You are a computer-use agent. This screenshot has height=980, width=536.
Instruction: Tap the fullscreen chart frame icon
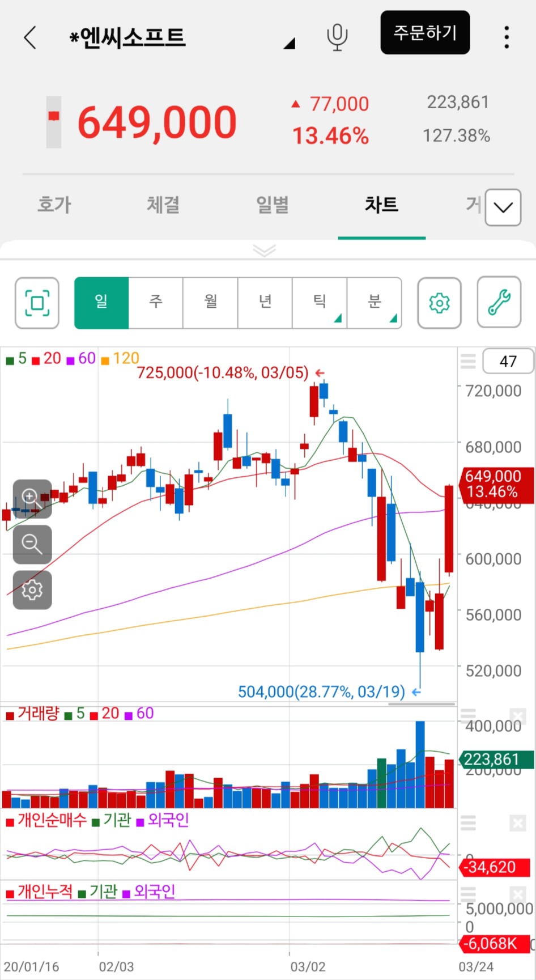37,303
